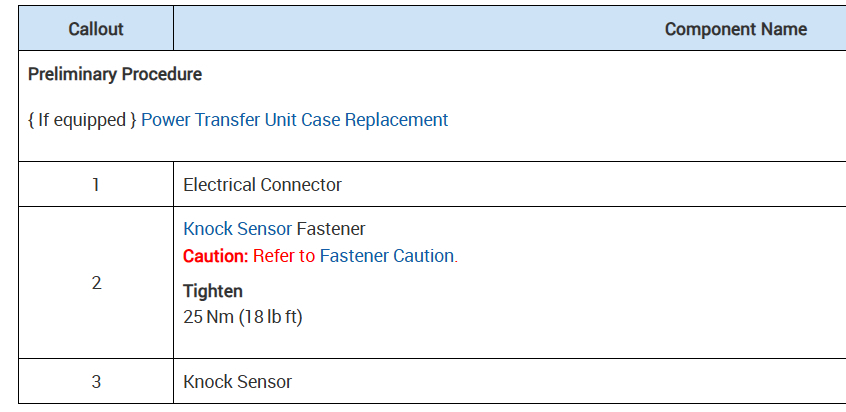Viewport: 846px width, 412px height.
Task: Select callout number 3 cell
Action: [96, 382]
